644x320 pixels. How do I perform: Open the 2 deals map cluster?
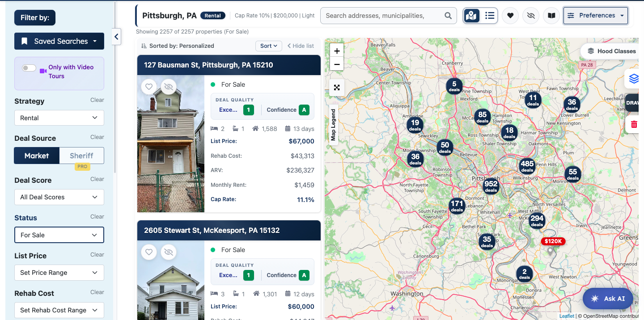tap(525, 274)
